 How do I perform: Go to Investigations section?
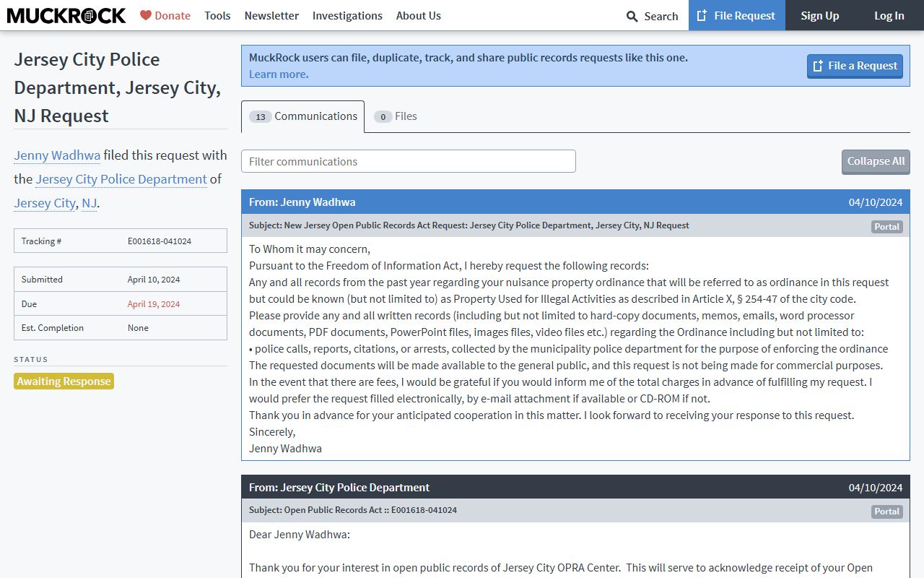coord(347,15)
